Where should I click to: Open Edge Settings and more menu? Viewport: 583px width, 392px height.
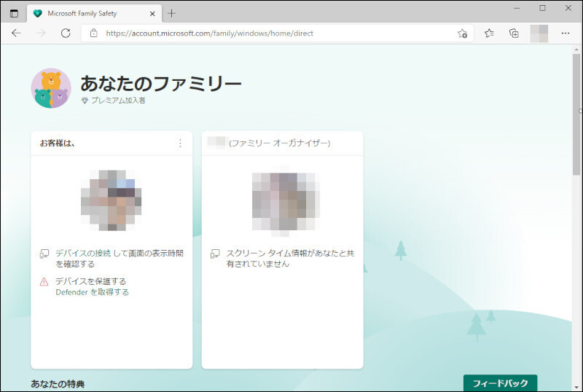coord(566,34)
